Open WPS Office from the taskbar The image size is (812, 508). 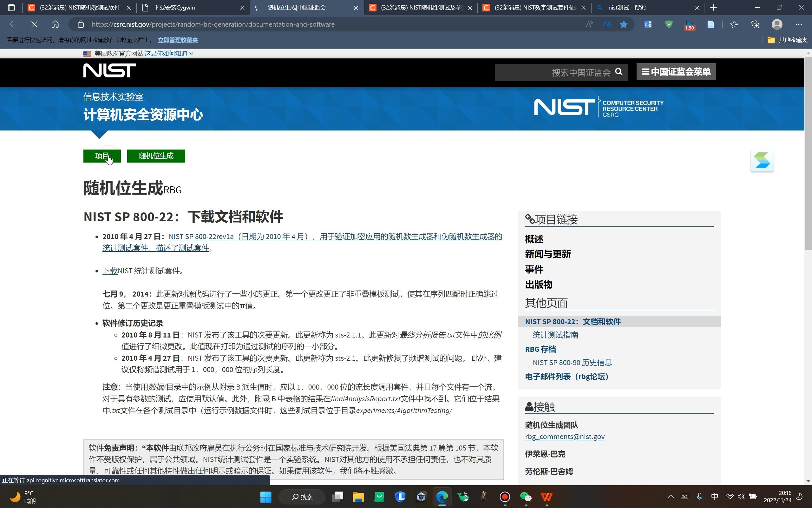(547, 497)
